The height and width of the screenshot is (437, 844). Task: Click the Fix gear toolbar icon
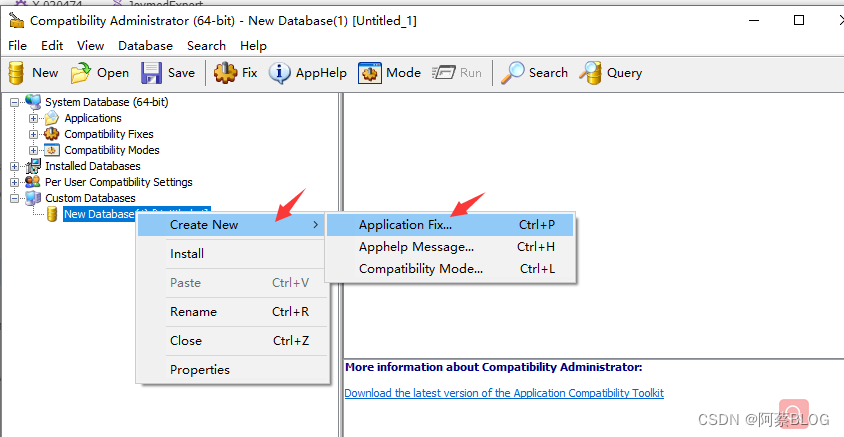226,73
